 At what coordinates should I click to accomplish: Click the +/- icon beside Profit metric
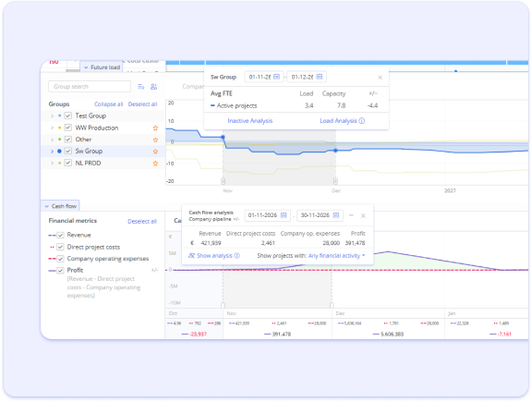154,270
